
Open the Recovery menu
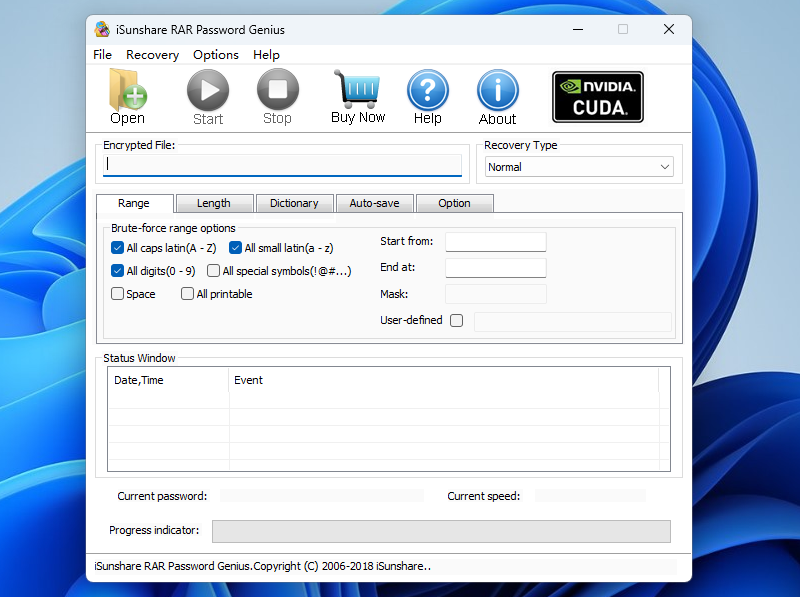pyautogui.click(x=152, y=55)
